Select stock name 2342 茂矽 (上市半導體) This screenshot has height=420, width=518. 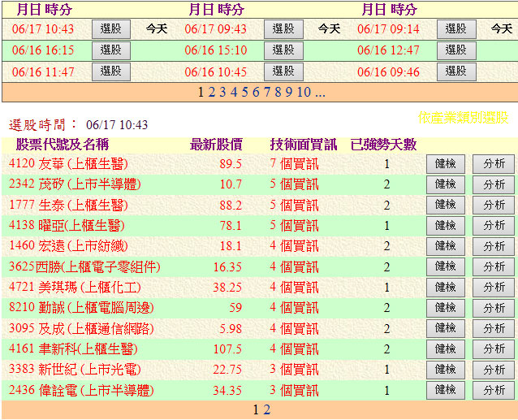point(75,184)
